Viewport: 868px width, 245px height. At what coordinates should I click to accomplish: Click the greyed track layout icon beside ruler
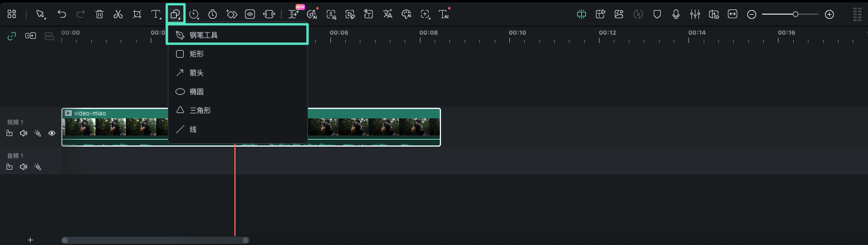click(x=49, y=36)
